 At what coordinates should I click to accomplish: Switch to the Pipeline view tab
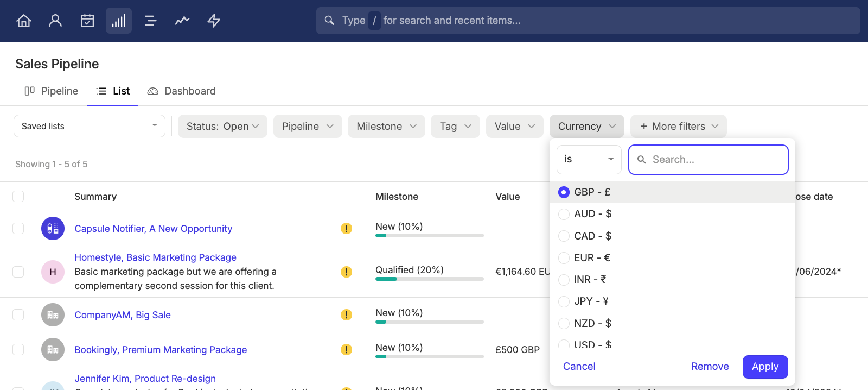click(x=52, y=91)
